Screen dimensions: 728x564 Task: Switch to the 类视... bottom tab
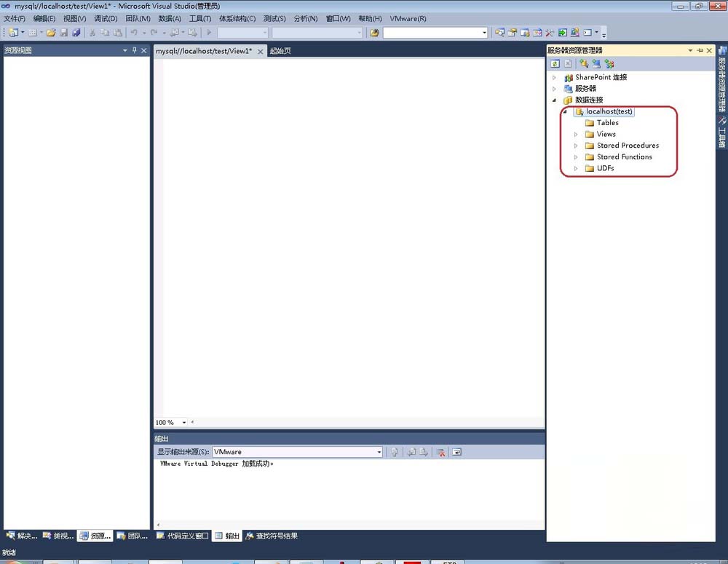point(58,536)
